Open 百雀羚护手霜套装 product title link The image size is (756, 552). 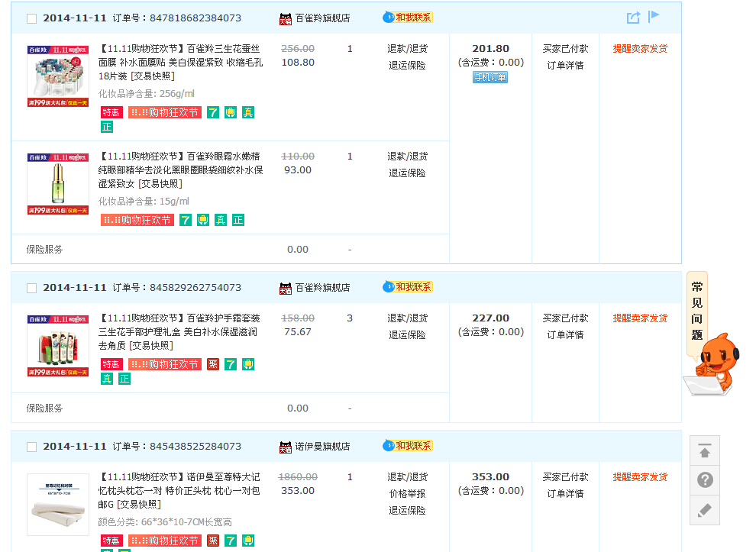[179, 331]
